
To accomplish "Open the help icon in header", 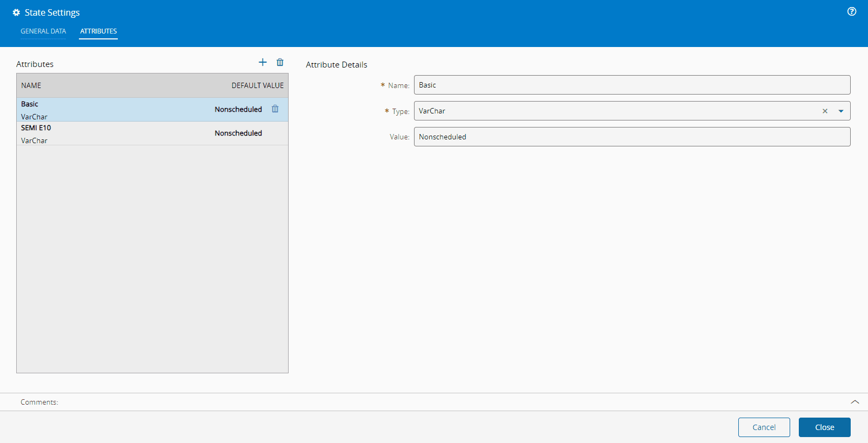I will click(852, 11).
